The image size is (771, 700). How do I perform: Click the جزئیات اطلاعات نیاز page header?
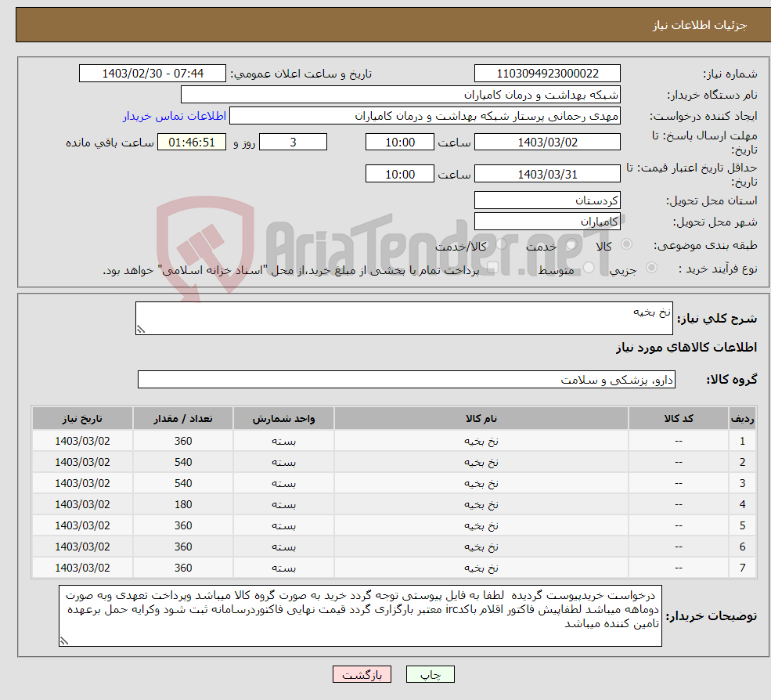click(x=700, y=25)
